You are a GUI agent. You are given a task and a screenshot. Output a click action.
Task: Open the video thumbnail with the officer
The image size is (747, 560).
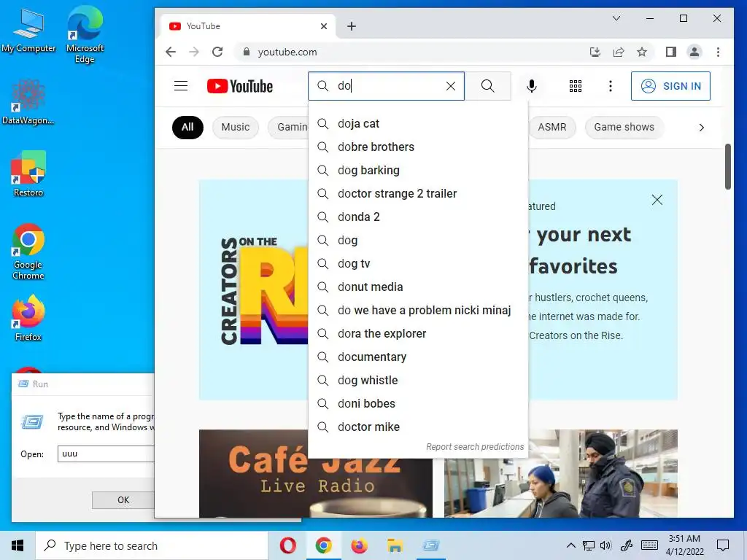pyautogui.click(x=561, y=473)
